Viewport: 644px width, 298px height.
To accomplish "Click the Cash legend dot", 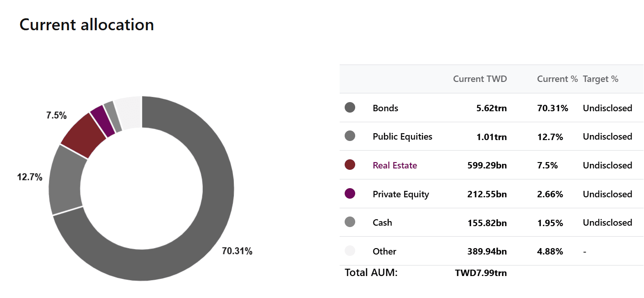I will pos(350,222).
